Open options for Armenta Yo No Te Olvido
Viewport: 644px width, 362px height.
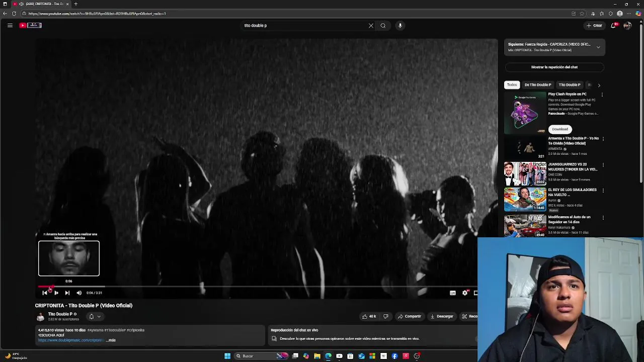pyautogui.click(x=603, y=139)
